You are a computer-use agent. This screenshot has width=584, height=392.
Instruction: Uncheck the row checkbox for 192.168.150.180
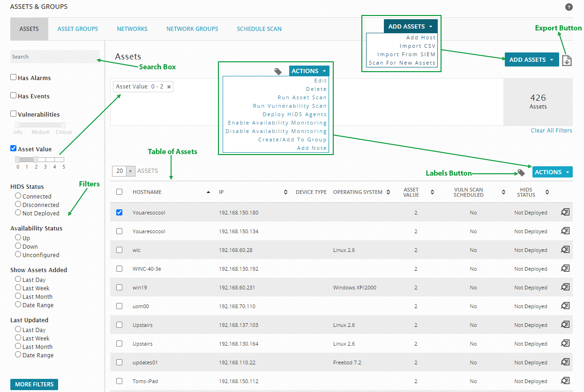119,212
